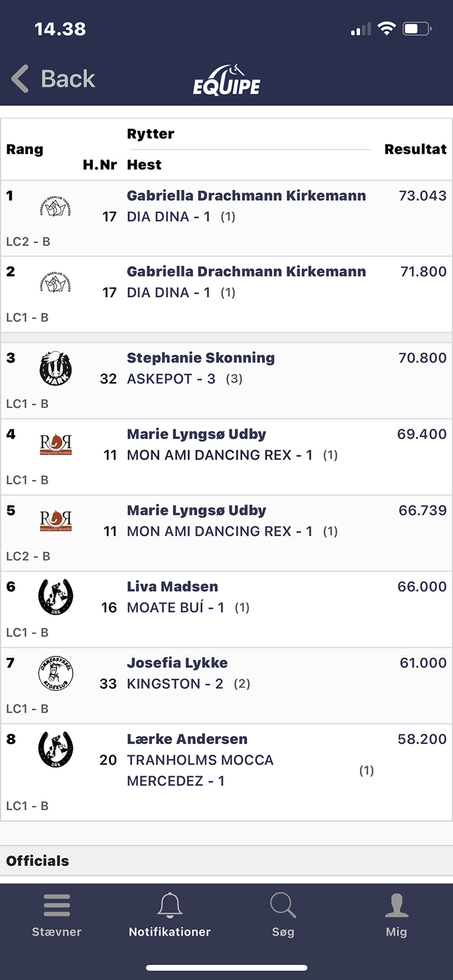The image size is (453, 980).
Task: Expand the Officials section header
Action: point(38,861)
